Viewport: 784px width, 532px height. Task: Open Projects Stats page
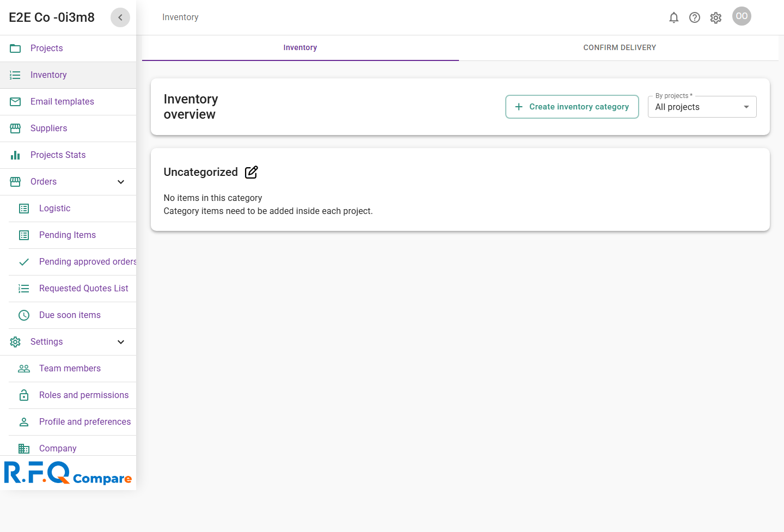click(68, 155)
